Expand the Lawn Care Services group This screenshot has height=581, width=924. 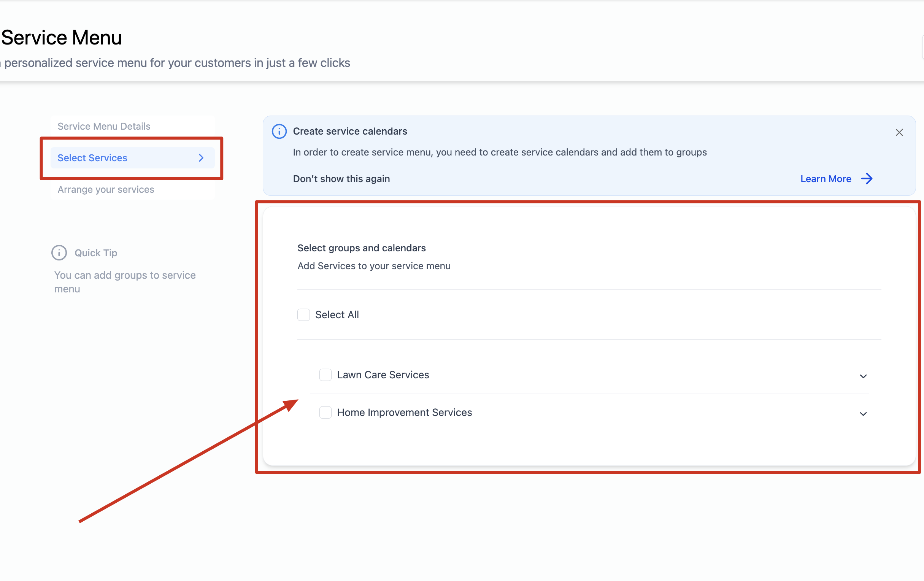[x=863, y=376]
